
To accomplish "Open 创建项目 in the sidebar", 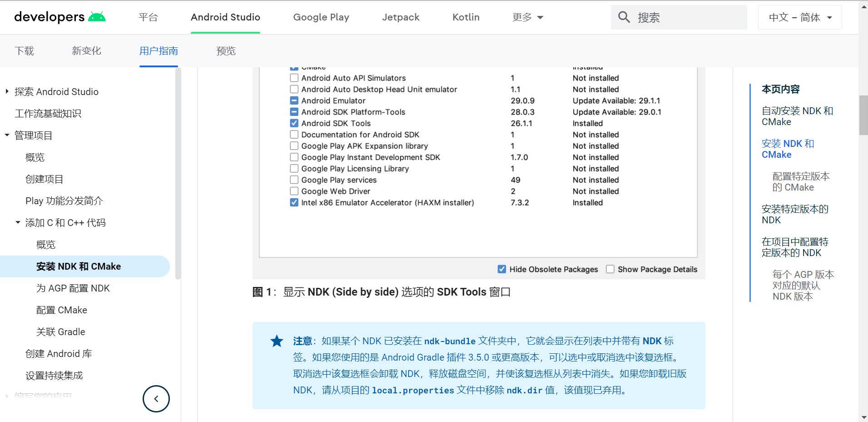I will pos(45,179).
